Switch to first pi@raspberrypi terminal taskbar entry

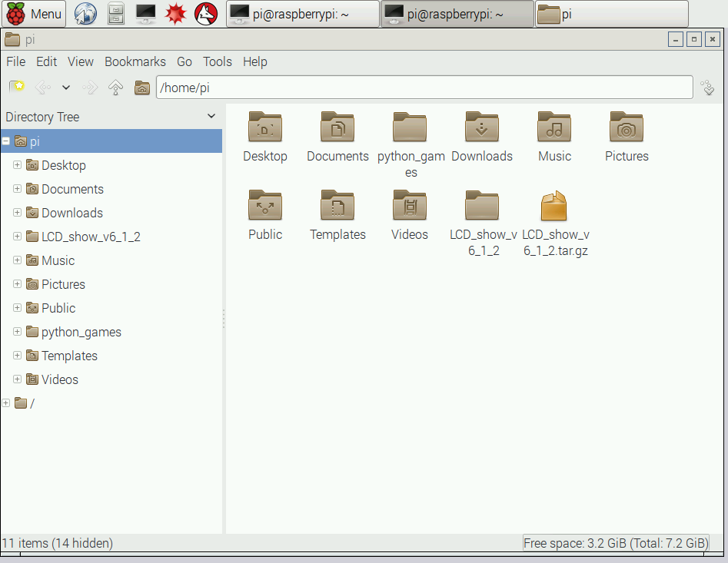click(303, 14)
